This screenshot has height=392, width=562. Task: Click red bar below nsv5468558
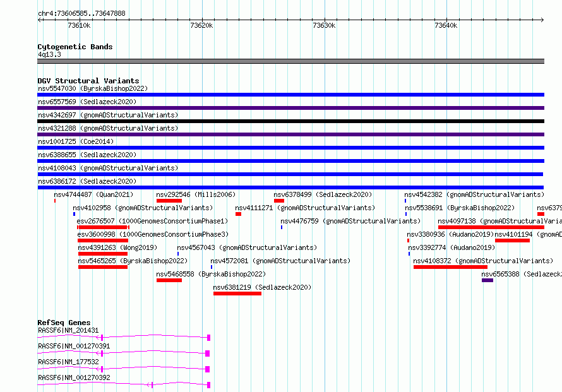pyautogui.click(x=169, y=280)
